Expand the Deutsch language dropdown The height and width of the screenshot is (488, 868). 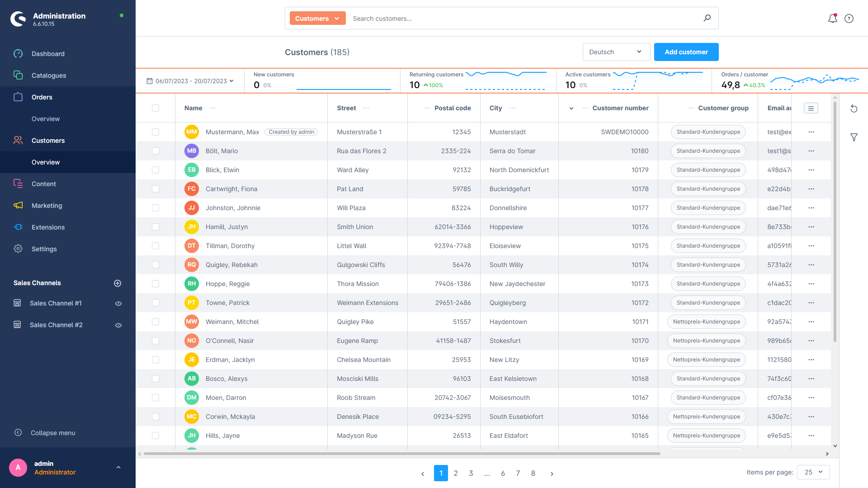point(616,52)
